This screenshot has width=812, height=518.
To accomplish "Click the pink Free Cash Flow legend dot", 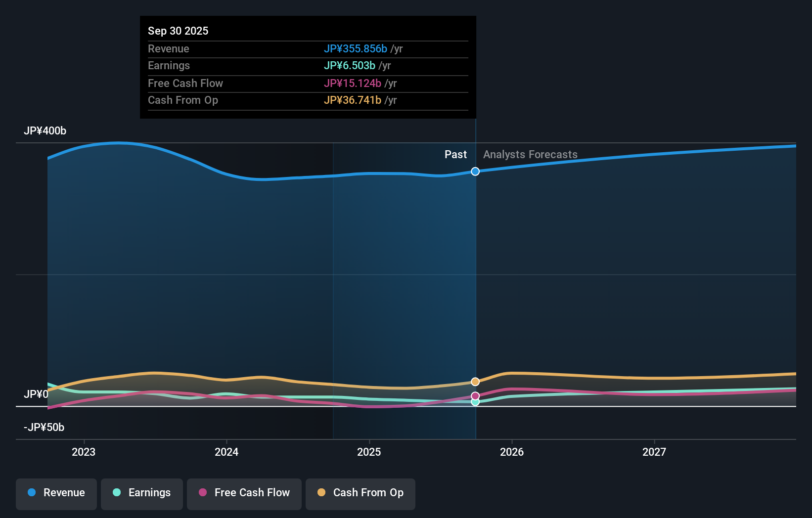I will 203,492.
